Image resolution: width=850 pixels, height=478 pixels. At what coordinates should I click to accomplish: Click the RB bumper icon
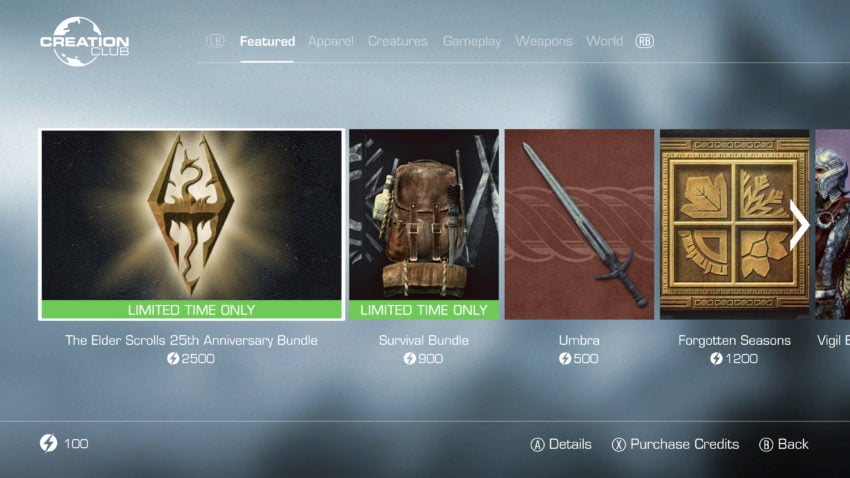click(645, 41)
